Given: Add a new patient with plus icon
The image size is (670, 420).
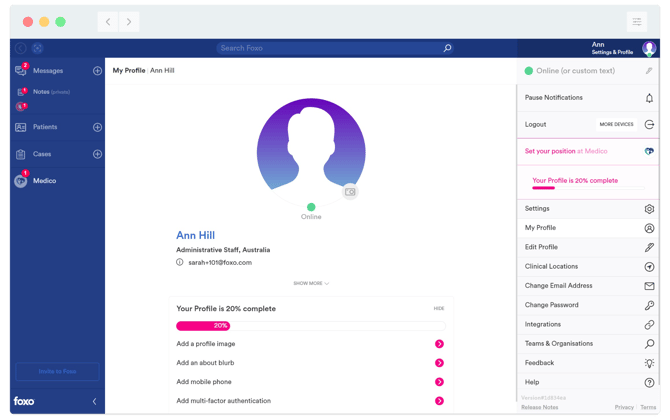Looking at the screenshot, I should point(97,127).
